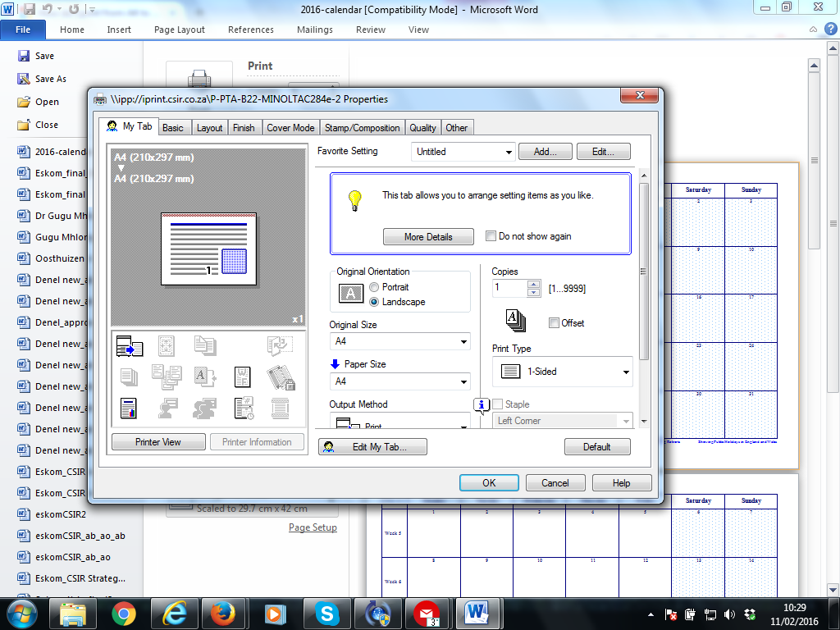Viewport: 840px width, 630px height.
Task: Switch to the Quality tab
Action: point(422,128)
